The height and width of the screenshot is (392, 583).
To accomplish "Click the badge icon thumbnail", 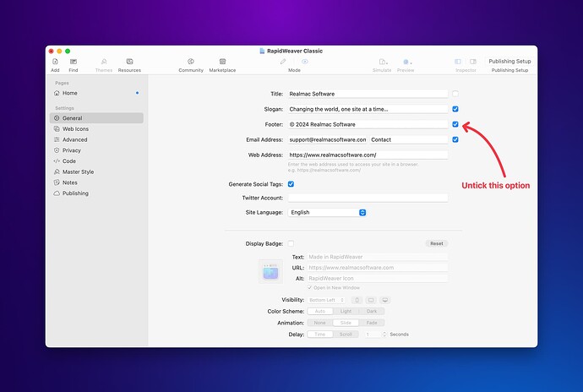I will coord(270,272).
